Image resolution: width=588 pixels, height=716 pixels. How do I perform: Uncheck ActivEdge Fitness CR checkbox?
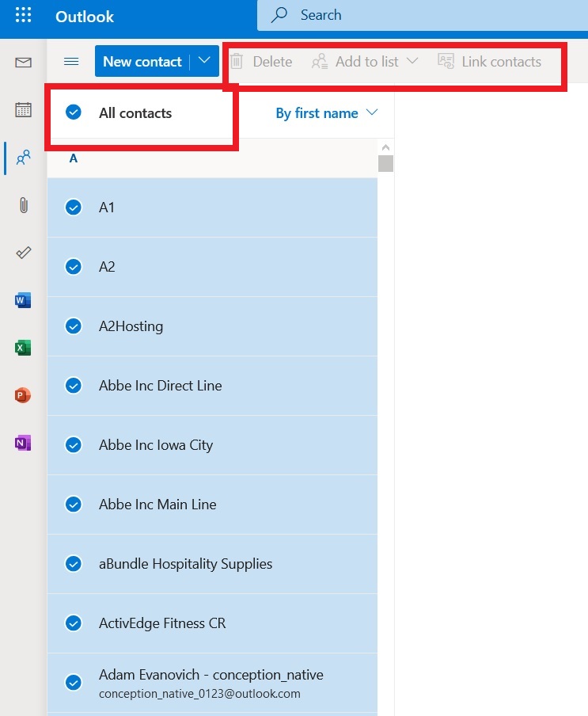click(x=74, y=623)
